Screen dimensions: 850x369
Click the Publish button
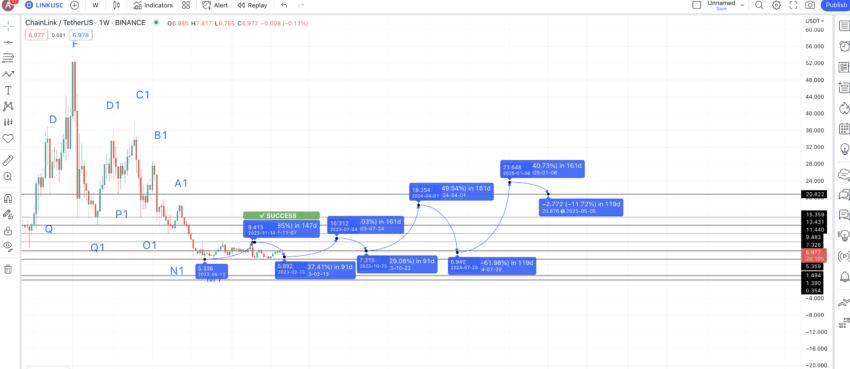[x=835, y=5]
